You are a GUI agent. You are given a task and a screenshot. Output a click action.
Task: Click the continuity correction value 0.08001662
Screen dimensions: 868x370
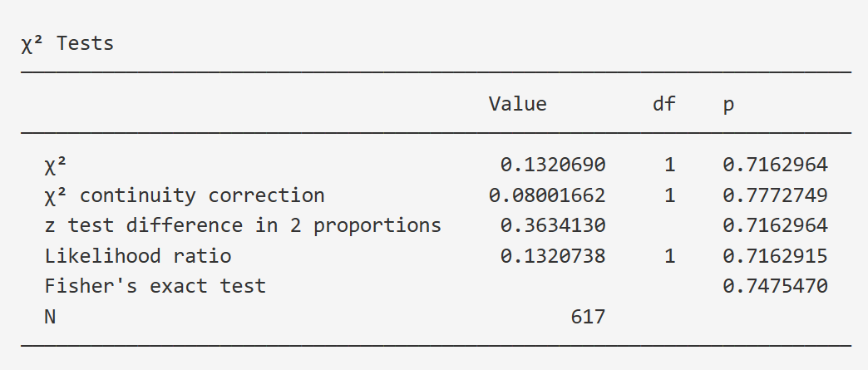[x=547, y=195]
